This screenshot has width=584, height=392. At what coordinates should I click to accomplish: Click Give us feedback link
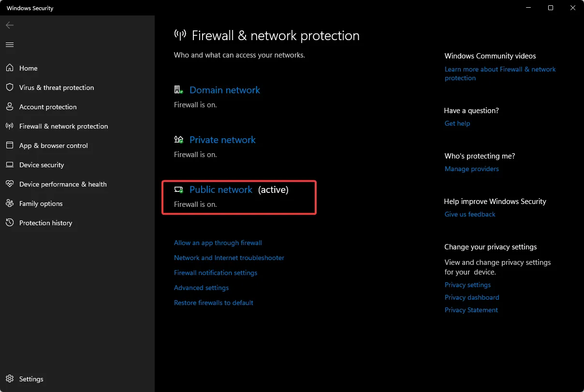(470, 214)
